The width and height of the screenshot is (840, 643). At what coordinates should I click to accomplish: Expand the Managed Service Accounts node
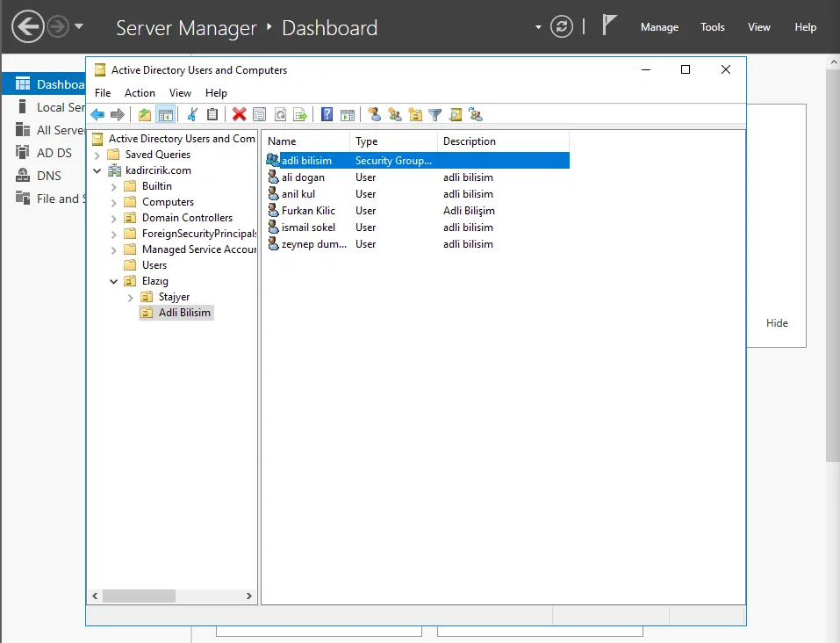click(x=113, y=249)
